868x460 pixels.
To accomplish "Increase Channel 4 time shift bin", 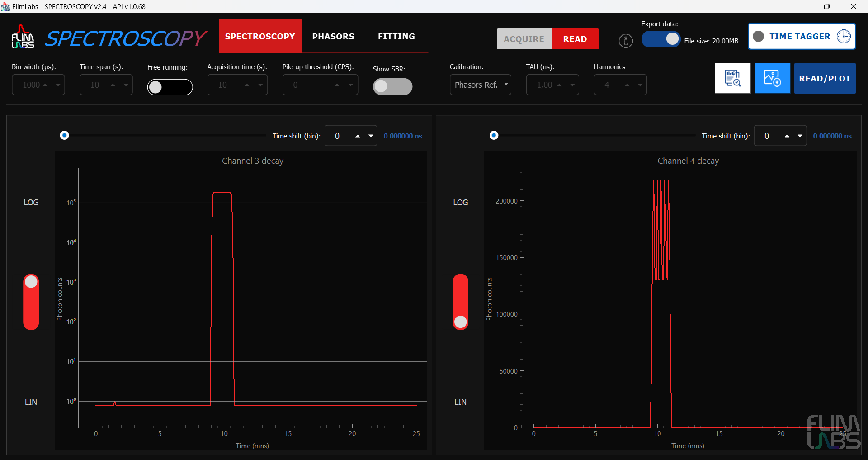I will coord(787,136).
